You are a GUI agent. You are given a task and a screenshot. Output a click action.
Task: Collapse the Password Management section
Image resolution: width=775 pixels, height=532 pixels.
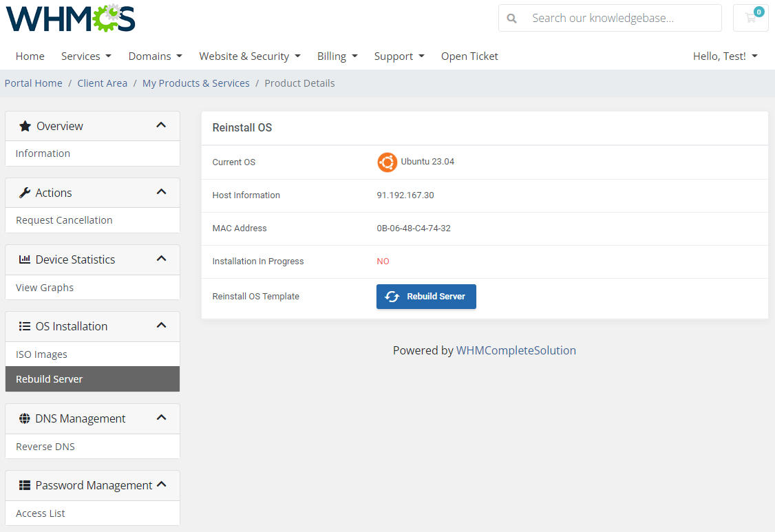160,485
